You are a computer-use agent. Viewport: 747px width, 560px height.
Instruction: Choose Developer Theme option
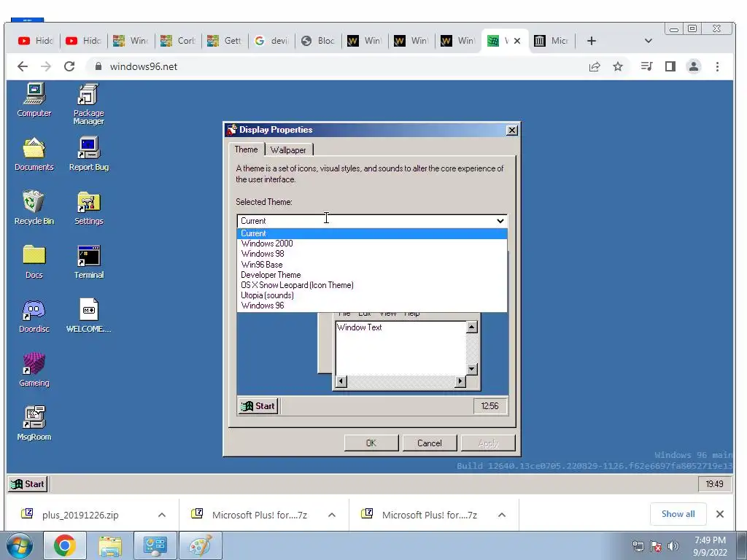tap(372, 275)
